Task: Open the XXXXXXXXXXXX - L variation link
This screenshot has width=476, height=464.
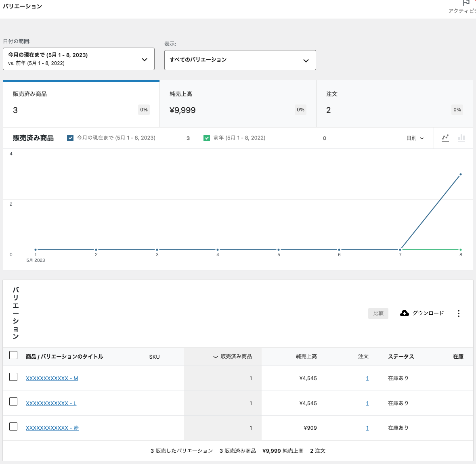Action: (51, 403)
